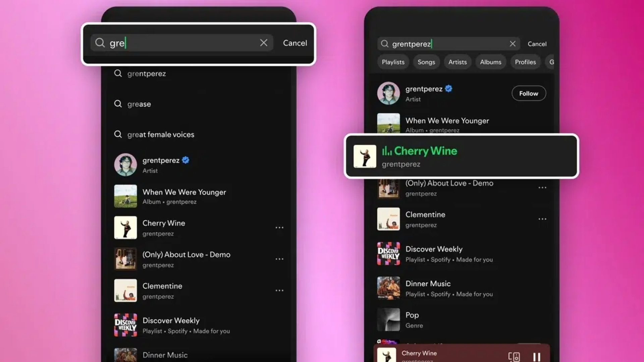Viewport: 644px width, 362px height.
Task: Click the magnifier icon next to 'great female voices'
Action: (x=118, y=134)
